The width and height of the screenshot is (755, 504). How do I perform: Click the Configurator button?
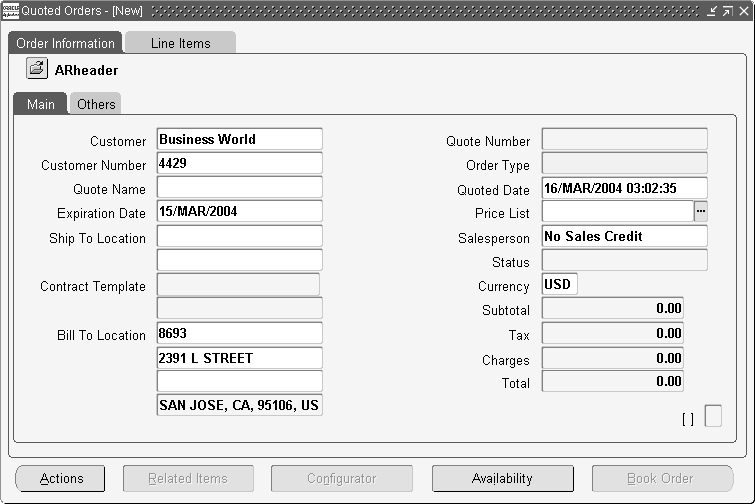pyautogui.click(x=342, y=478)
